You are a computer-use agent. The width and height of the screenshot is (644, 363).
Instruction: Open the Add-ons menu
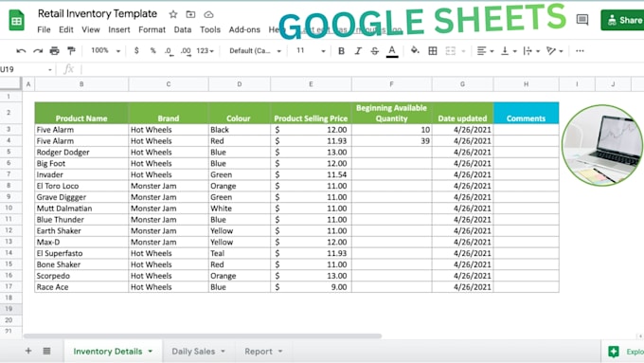click(x=244, y=29)
